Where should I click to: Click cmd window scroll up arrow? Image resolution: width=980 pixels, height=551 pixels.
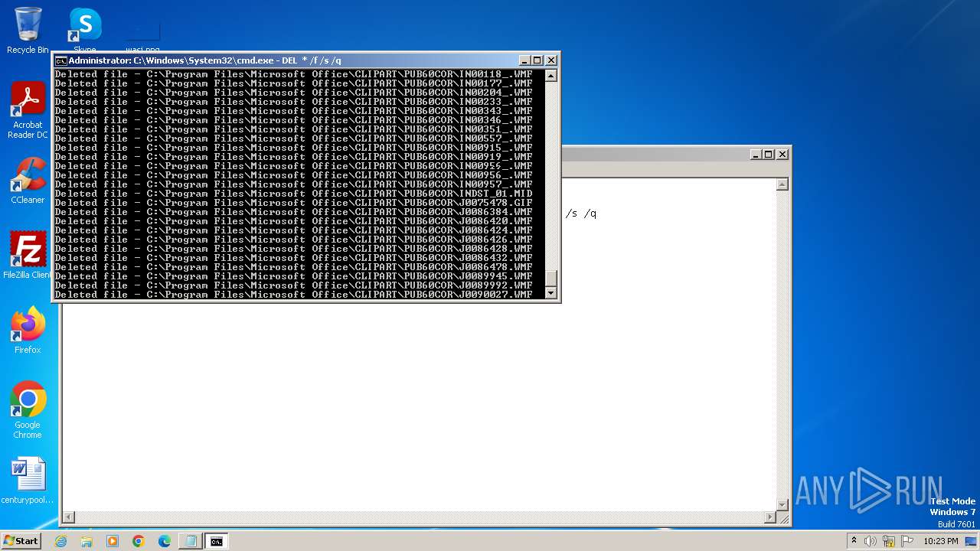[550, 75]
